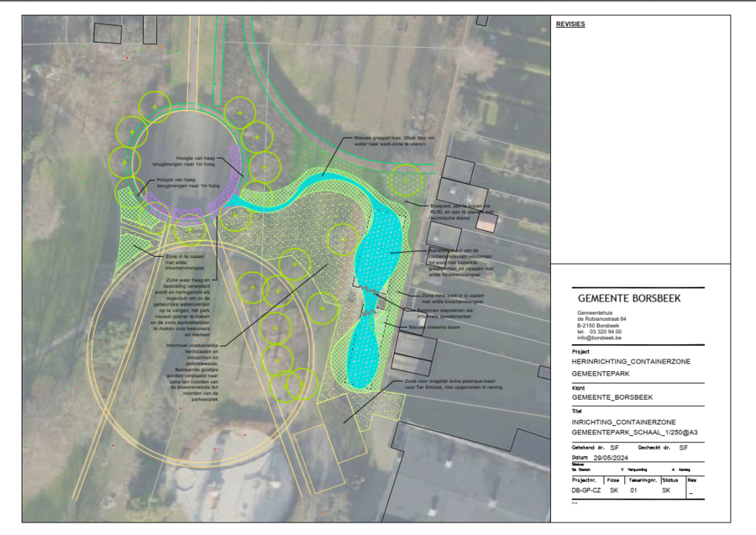The width and height of the screenshot is (756, 535).
Task: Click the Informeel voetbalveldje annotation
Action: click(192, 372)
